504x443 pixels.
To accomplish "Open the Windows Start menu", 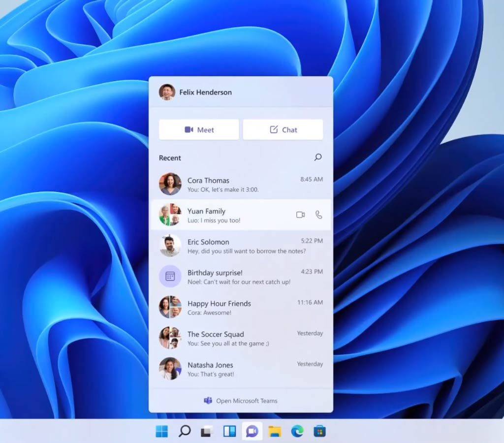I will click(x=161, y=431).
